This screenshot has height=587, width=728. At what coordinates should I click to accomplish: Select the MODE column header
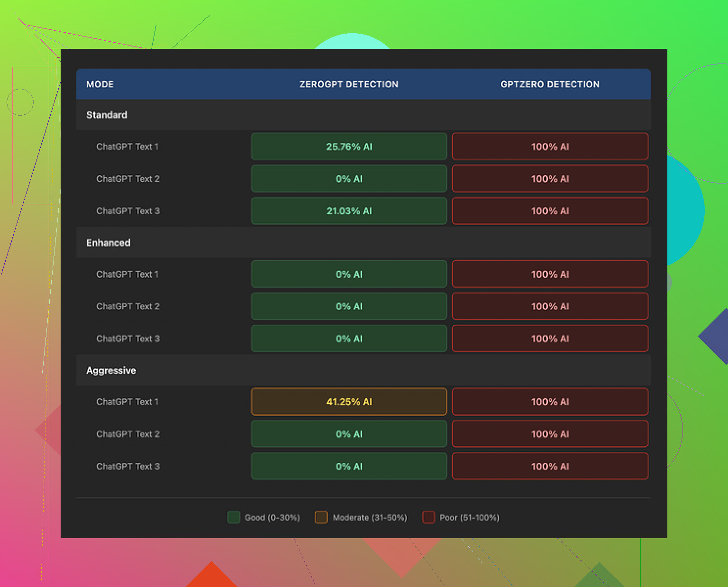[100, 84]
